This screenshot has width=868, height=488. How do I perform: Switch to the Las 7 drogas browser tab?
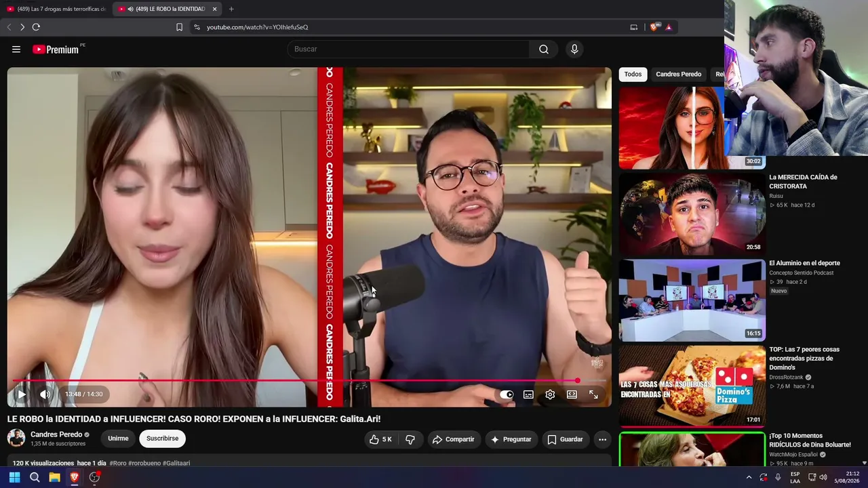point(56,9)
